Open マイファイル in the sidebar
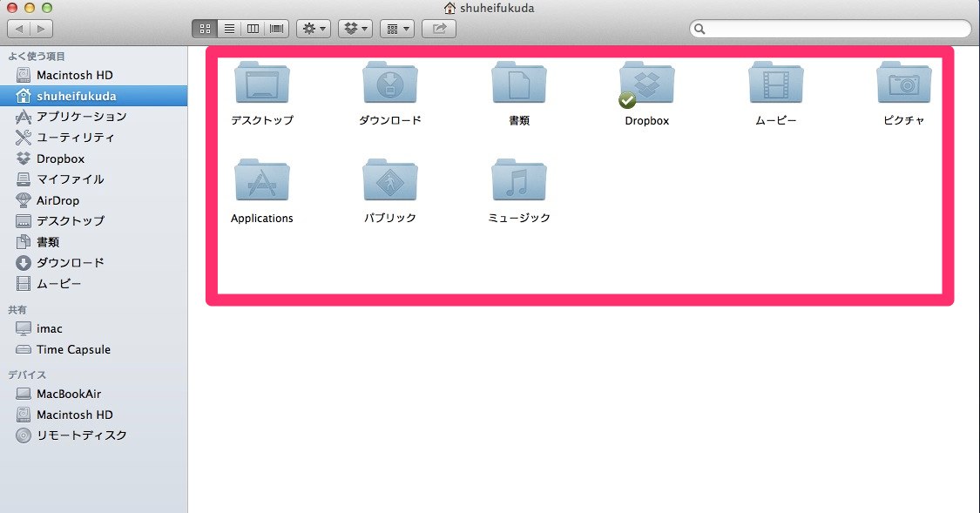This screenshot has width=980, height=513. (x=94, y=179)
